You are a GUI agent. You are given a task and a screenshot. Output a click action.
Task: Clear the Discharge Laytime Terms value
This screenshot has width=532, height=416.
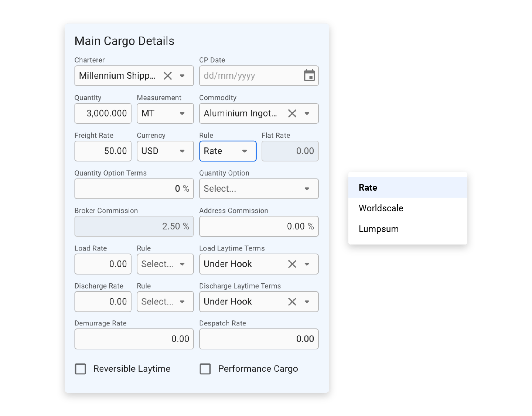tap(292, 301)
